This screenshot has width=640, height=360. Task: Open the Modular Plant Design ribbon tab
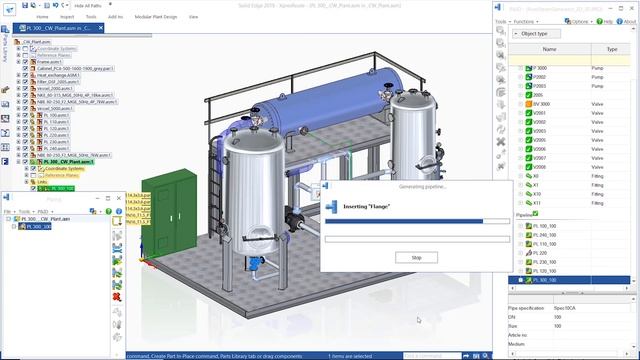click(x=156, y=17)
